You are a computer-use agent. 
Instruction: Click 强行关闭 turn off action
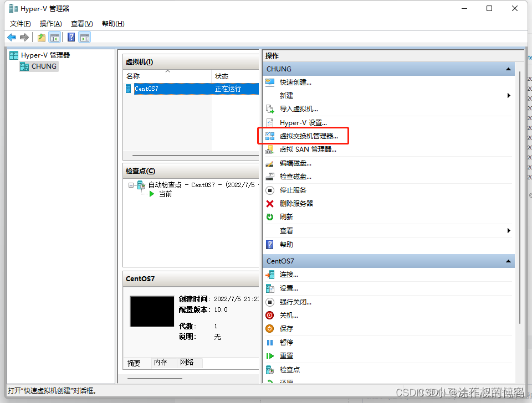295,302
